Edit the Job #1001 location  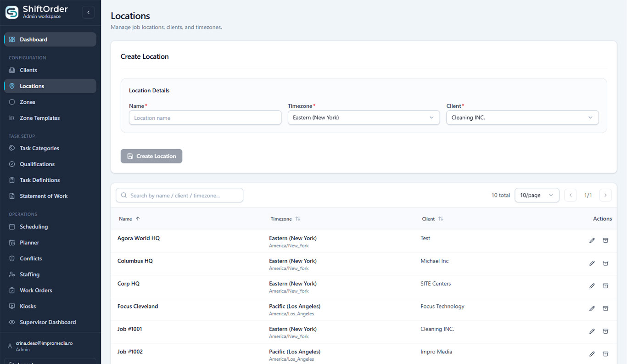coord(592,331)
